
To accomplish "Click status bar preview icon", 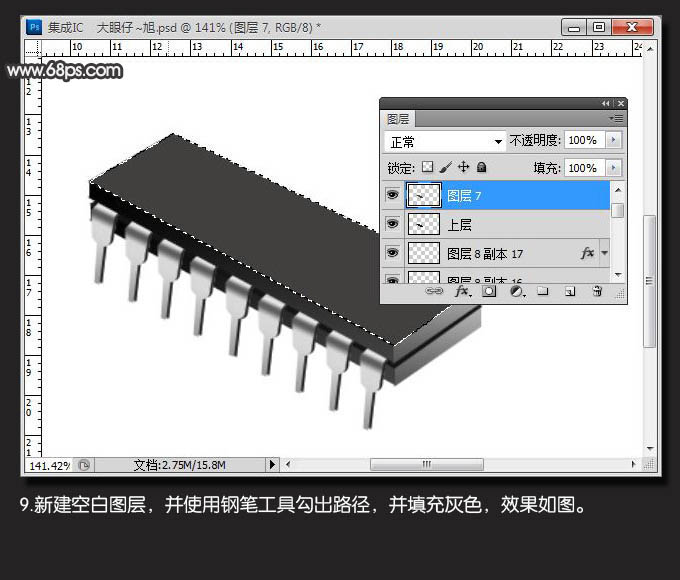I will [84, 465].
